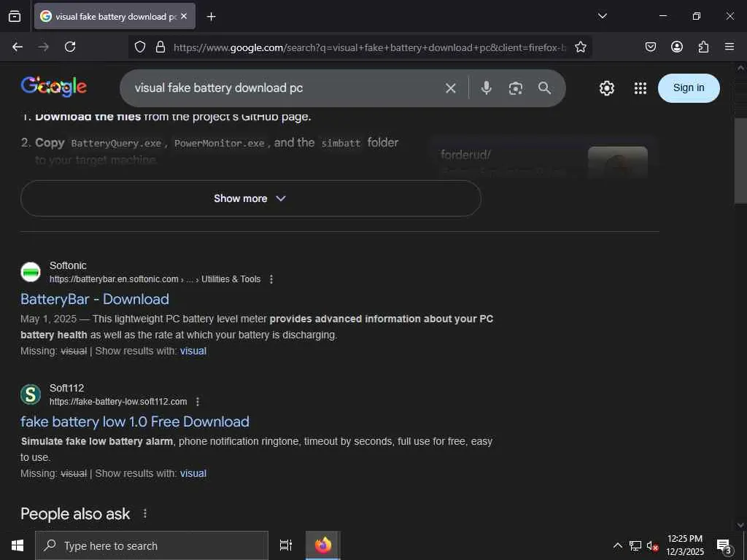
Task: Show Soft112 results with 'visual'
Action: click(193, 473)
